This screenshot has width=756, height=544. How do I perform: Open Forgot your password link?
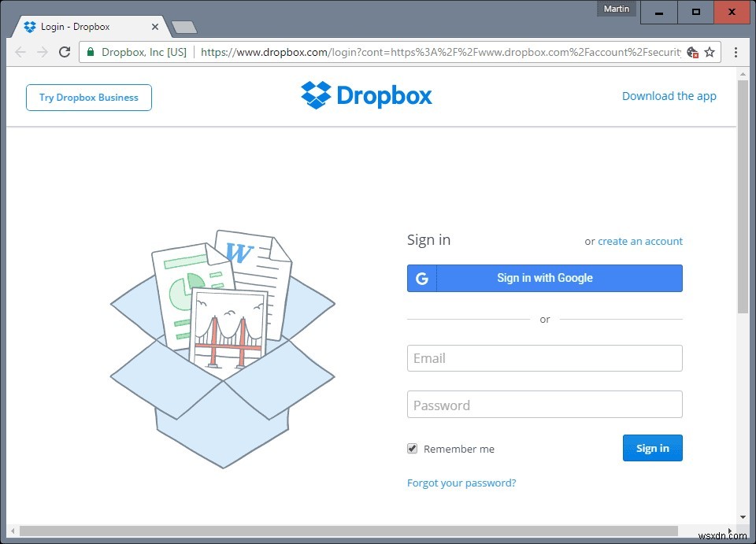(461, 483)
